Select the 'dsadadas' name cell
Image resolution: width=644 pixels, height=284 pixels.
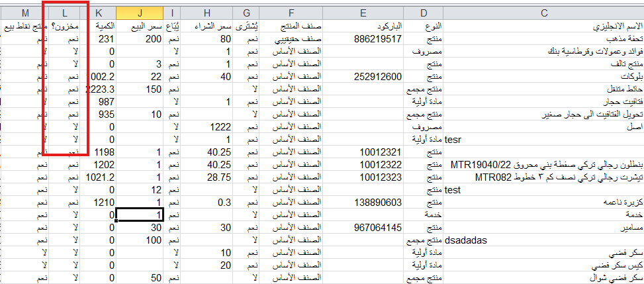point(544,240)
